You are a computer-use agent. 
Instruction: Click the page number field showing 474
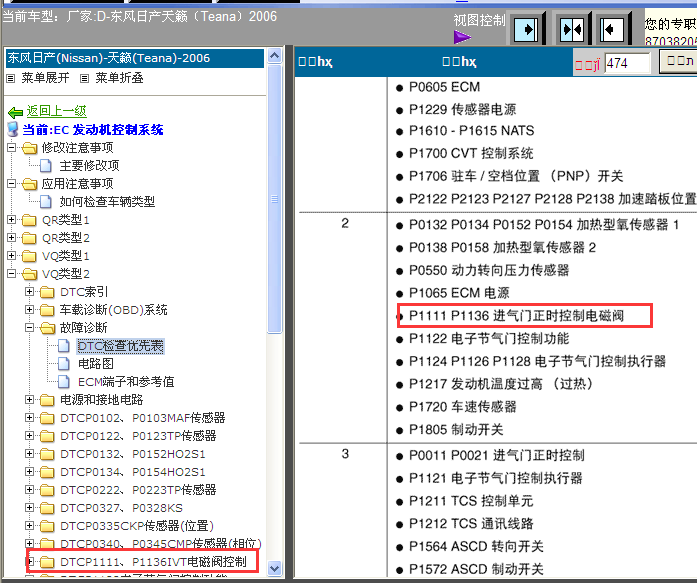coord(627,63)
